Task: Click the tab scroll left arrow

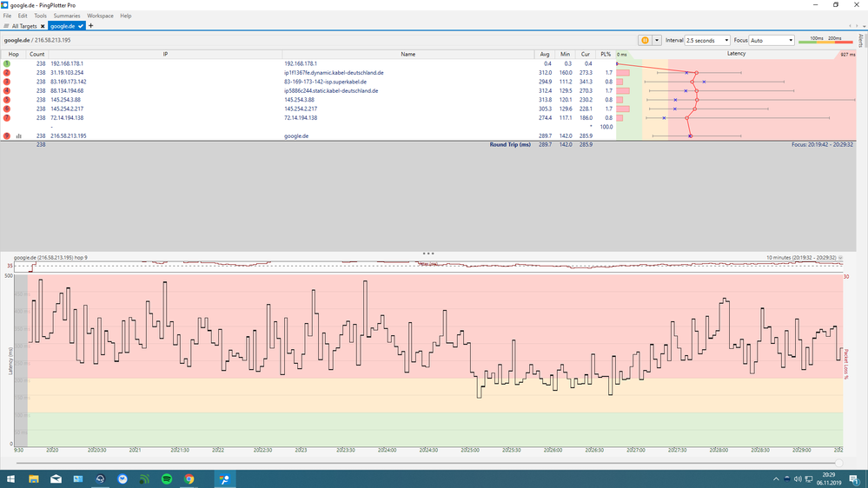Action: pyautogui.click(x=851, y=26)
